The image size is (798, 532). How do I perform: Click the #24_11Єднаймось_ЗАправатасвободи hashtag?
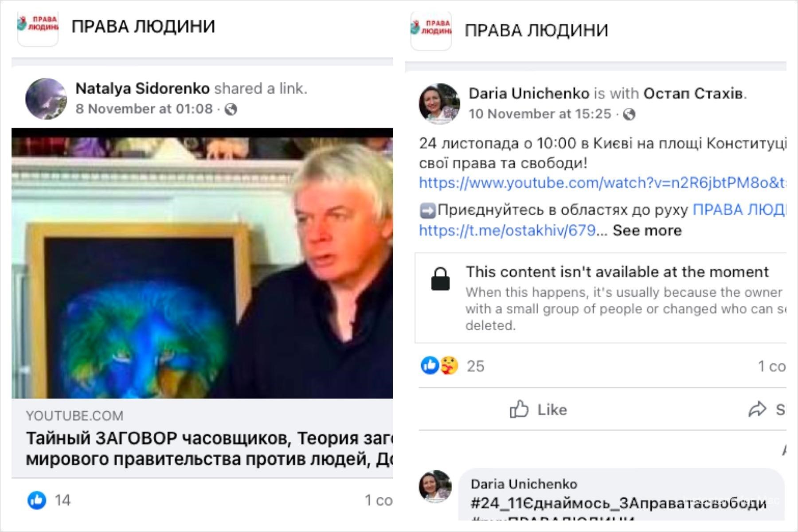tap(618, 503)
